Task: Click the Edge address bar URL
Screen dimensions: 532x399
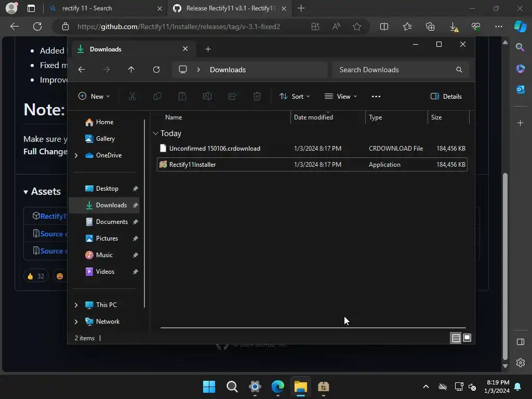Action: (x=179, y=26)
